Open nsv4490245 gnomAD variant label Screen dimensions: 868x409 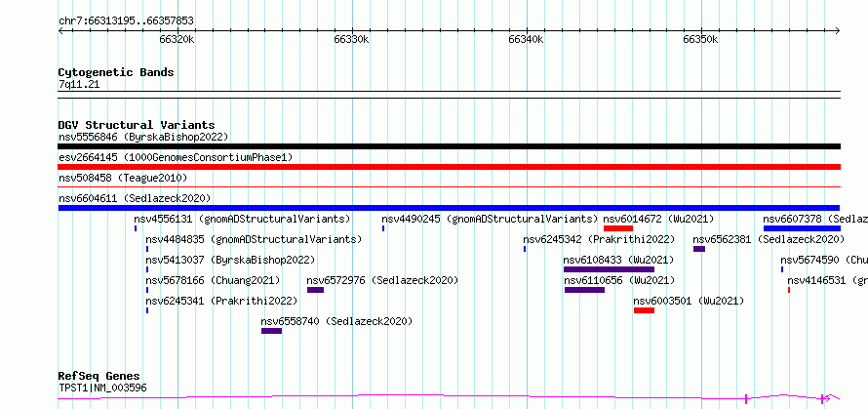pos(490,219)
